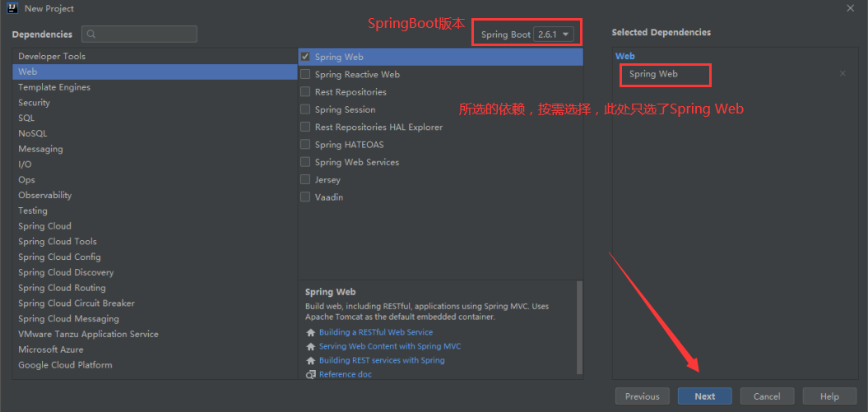Viewport: 868px width, 412px height.
Task: Click the blue Web group heading
Action: pos(625,57)
